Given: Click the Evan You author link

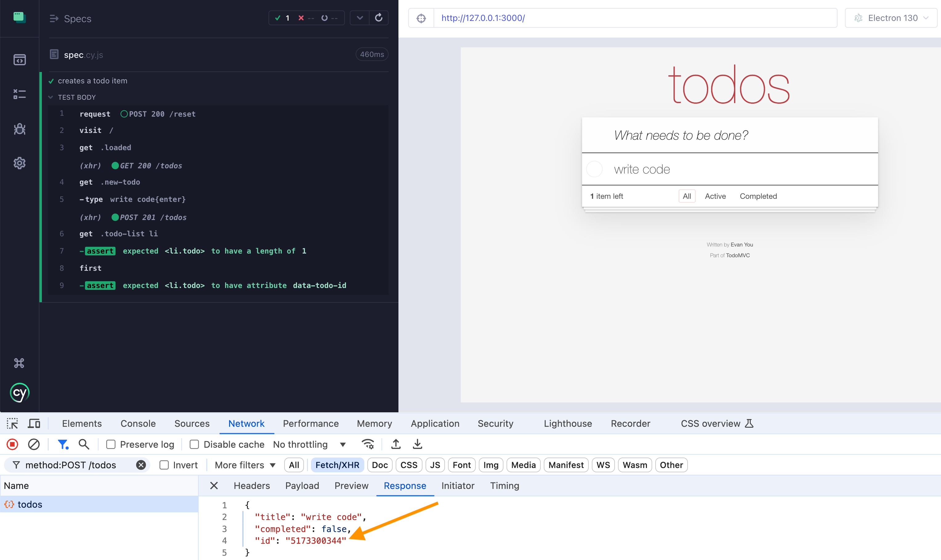Looking at the screenshot, I should [x=742, y=245].
